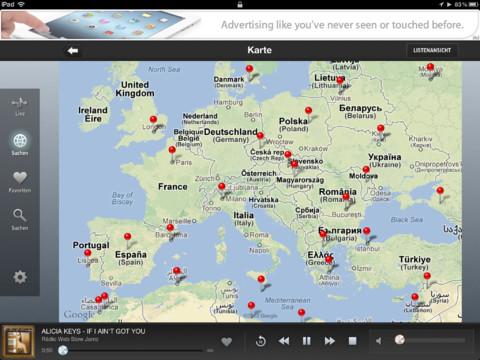Go back using the arrow icon

pyautogui.click(x=73, y=51)
